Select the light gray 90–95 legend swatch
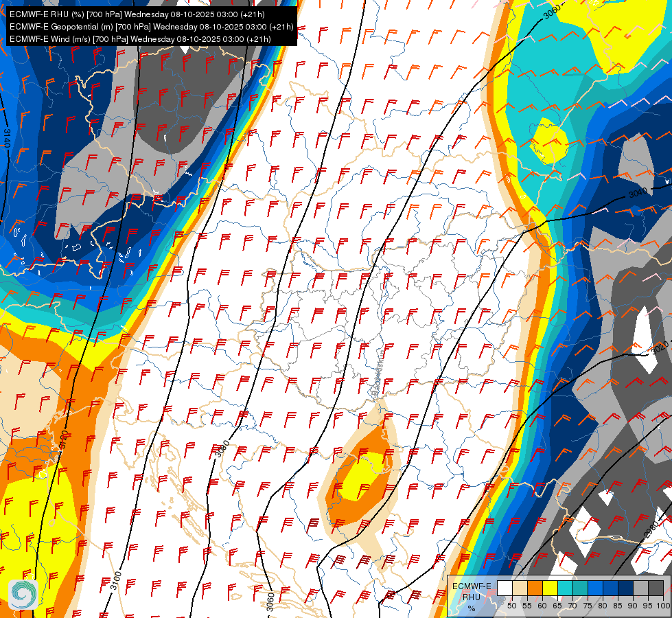 (640, 588)
